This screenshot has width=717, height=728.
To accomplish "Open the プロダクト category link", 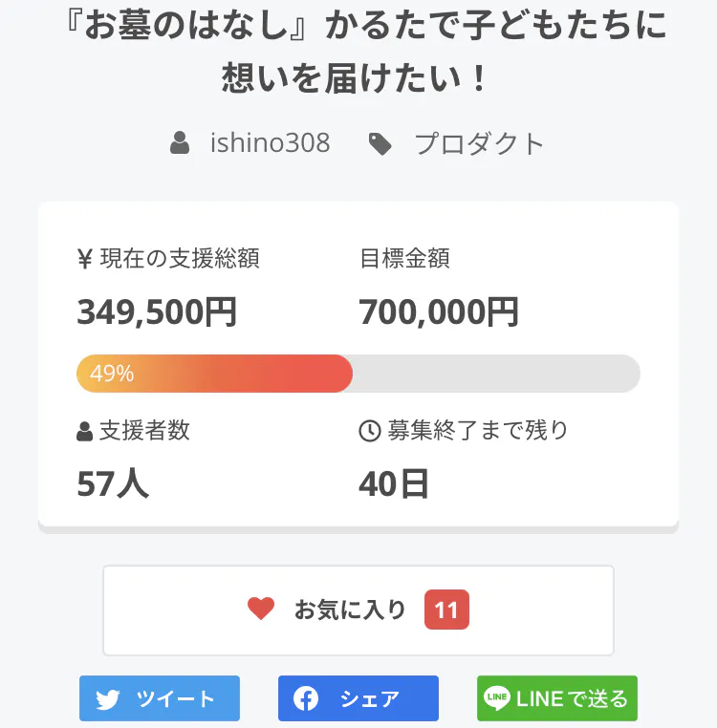I will [479, 144].
